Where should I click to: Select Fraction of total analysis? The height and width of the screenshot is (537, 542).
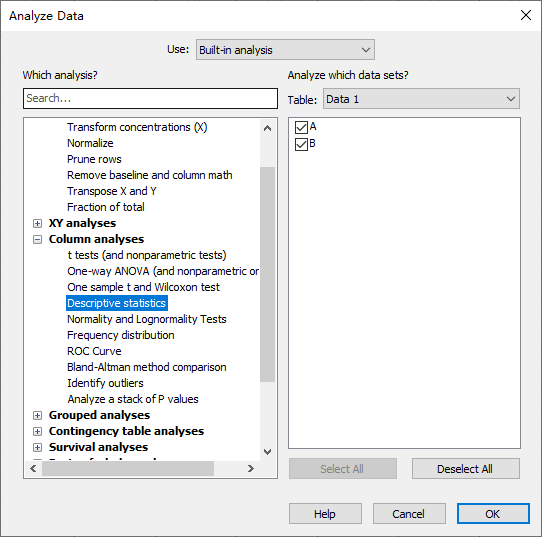105,207
